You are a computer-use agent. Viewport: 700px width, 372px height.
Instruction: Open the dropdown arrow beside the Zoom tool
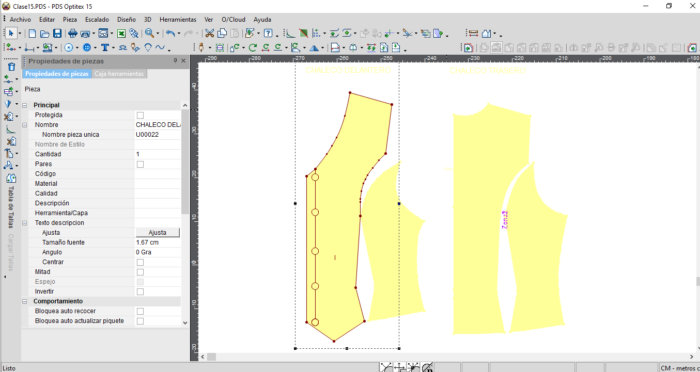tap(158, 34)
